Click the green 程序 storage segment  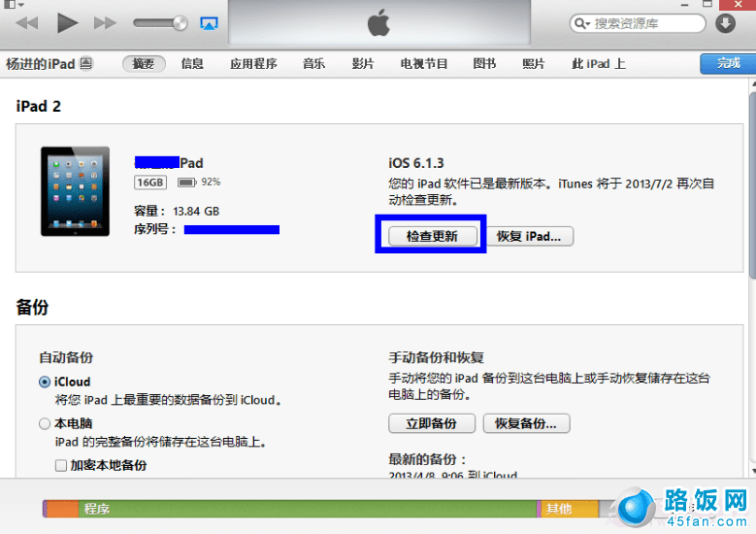pyautogui.click(x=308, y=509)
